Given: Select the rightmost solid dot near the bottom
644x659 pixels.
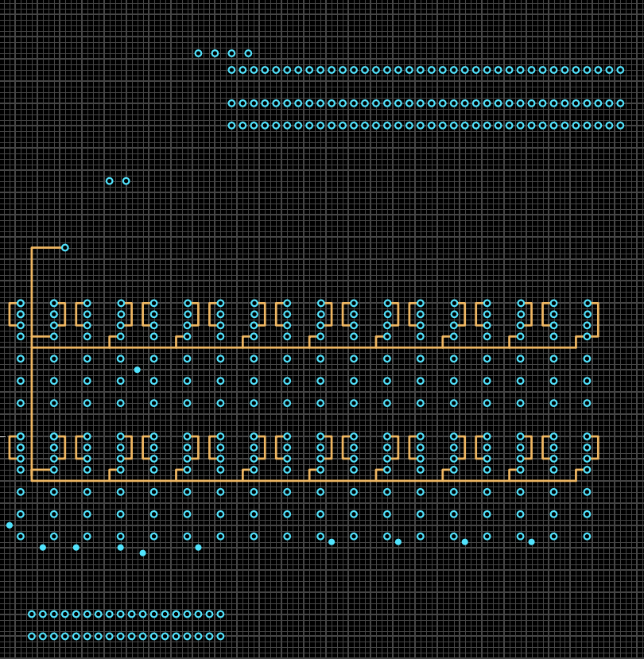Looking at the screenshot, I should (x=531, y=542).
